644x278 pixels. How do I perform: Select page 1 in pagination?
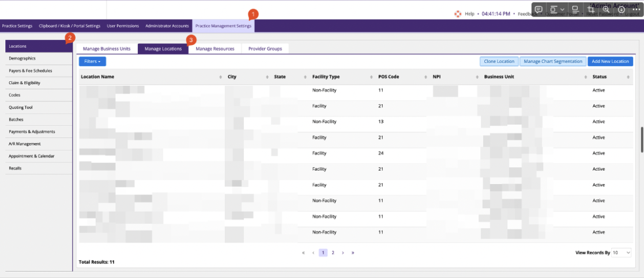pyautogui.click(x=323, y=253)
